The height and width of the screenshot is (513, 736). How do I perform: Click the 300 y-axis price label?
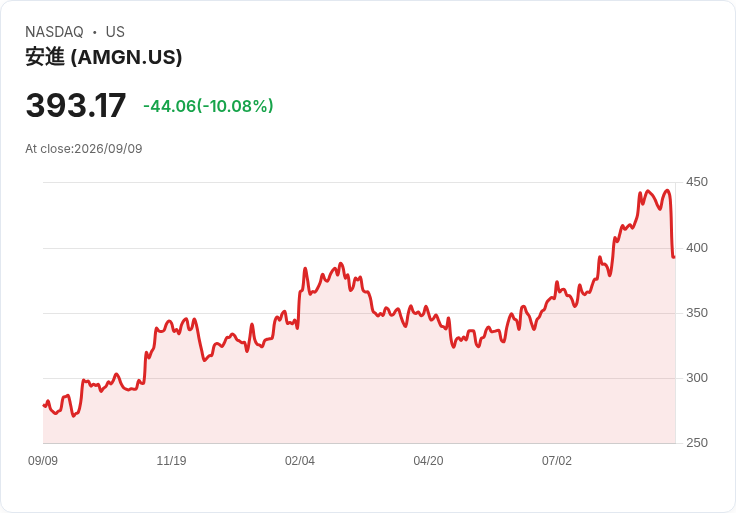(697, 378)
